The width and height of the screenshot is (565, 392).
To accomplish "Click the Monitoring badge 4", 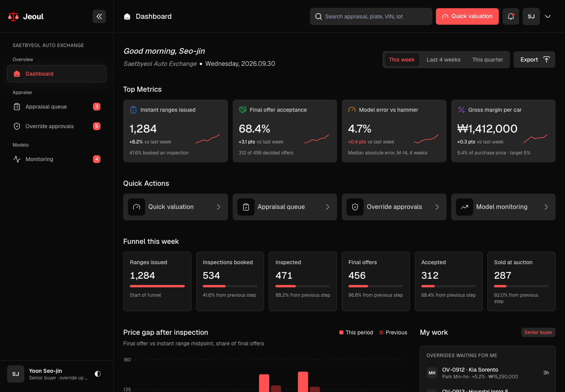I will tap(97, 159).
